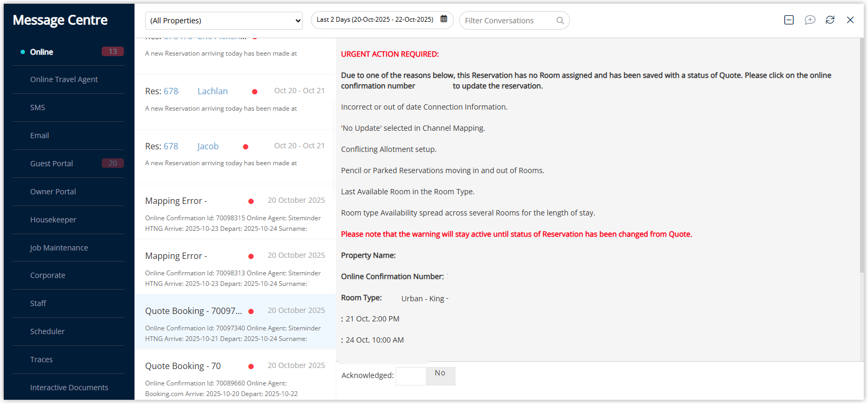Start a new message with the chat-plus icon
Screen dimensions: 868x404
(x=810, y=20)
